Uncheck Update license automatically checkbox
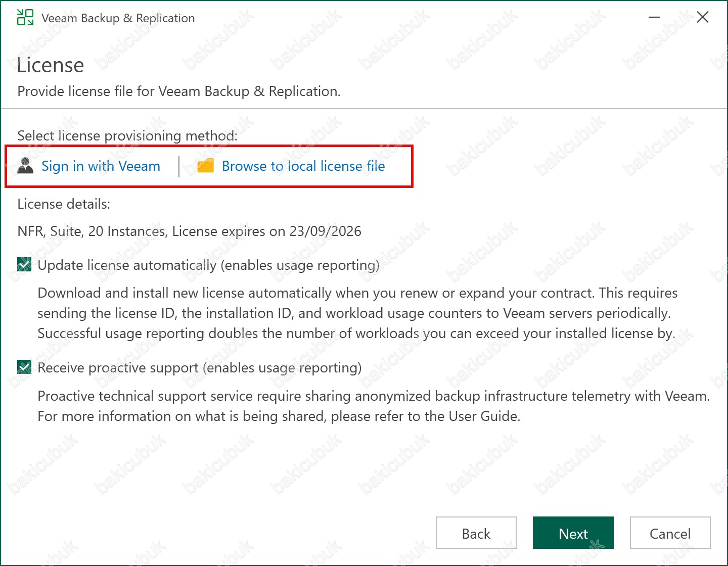This screenshot has width=728, height=566. coord(24,264)
